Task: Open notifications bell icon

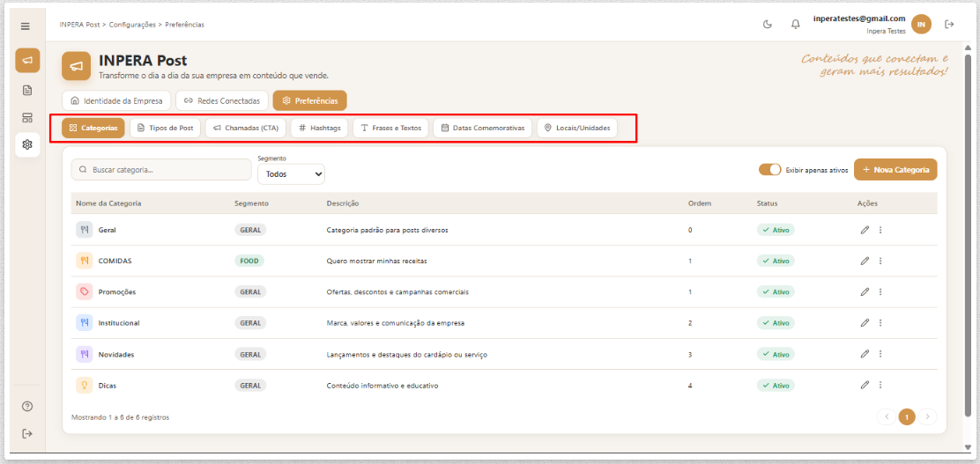Action: tap(796, 25)
